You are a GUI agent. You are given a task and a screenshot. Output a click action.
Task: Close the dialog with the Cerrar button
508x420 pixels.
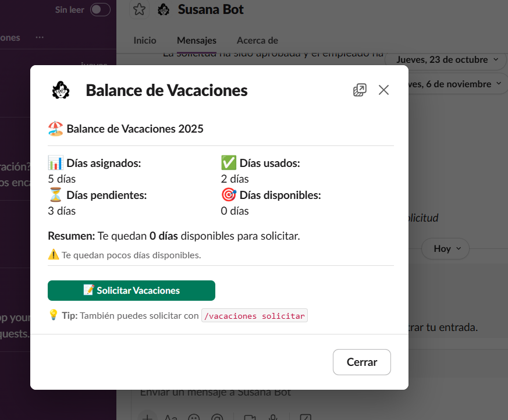click(361, 362)
